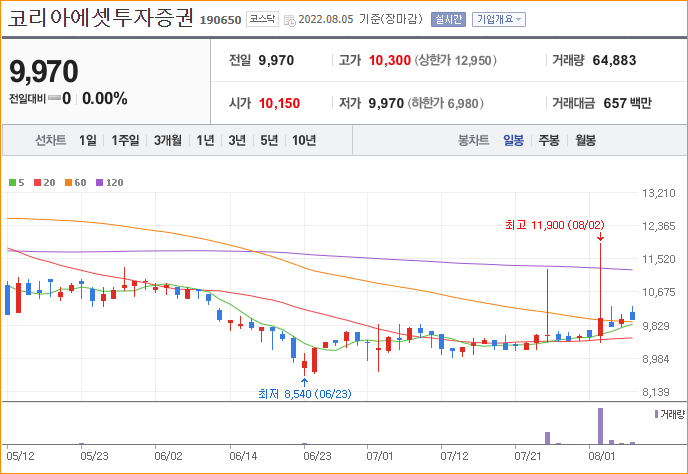This screenshot has height=474, width=688.
Task: Click the 06/23 date on the x-axis
Action: click(317, 456)
